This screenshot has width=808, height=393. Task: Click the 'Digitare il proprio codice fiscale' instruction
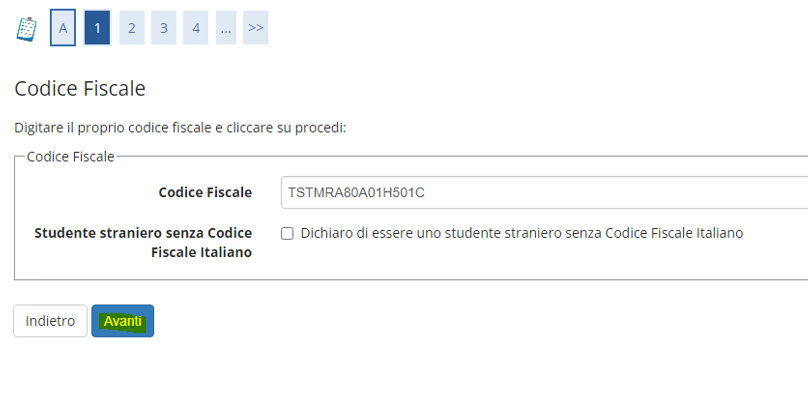point(180,128)
